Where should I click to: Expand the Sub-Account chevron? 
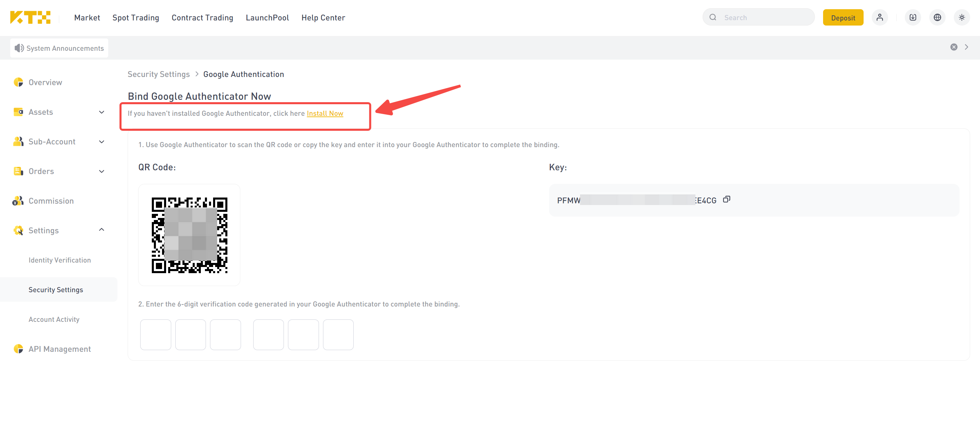point(101,142)
